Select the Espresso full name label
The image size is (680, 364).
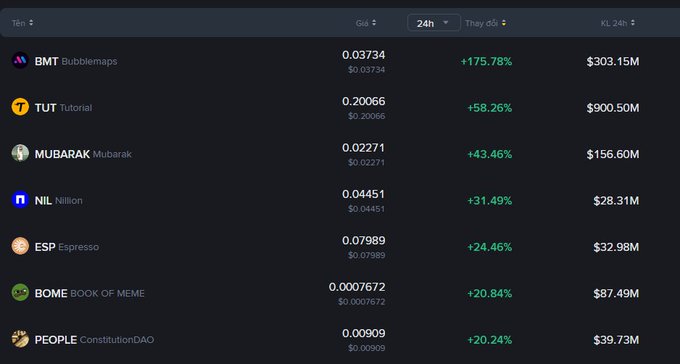78,247
